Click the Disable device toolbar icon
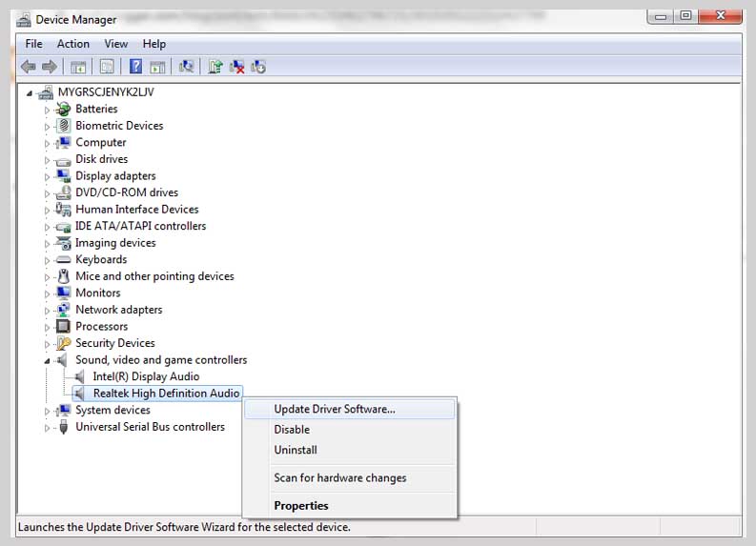 point(258,66)
